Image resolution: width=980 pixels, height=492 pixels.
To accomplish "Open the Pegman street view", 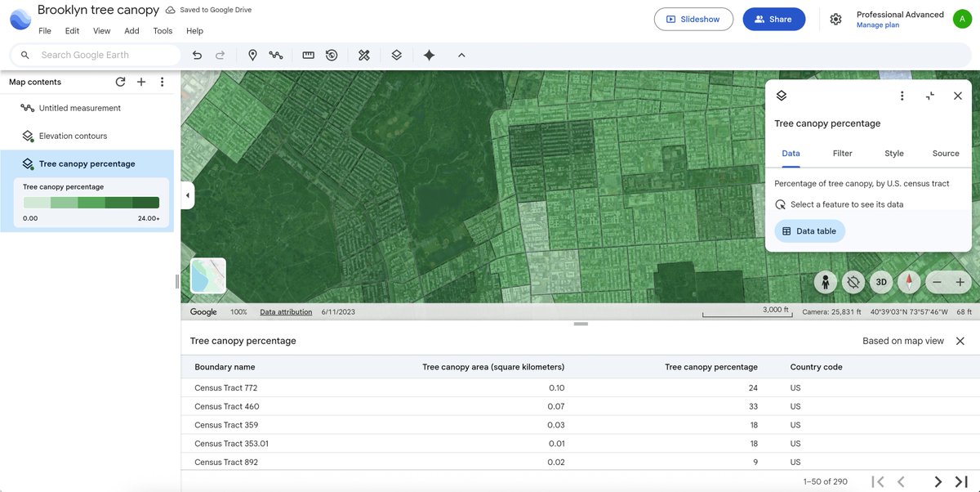I will (x=826, y=282).
